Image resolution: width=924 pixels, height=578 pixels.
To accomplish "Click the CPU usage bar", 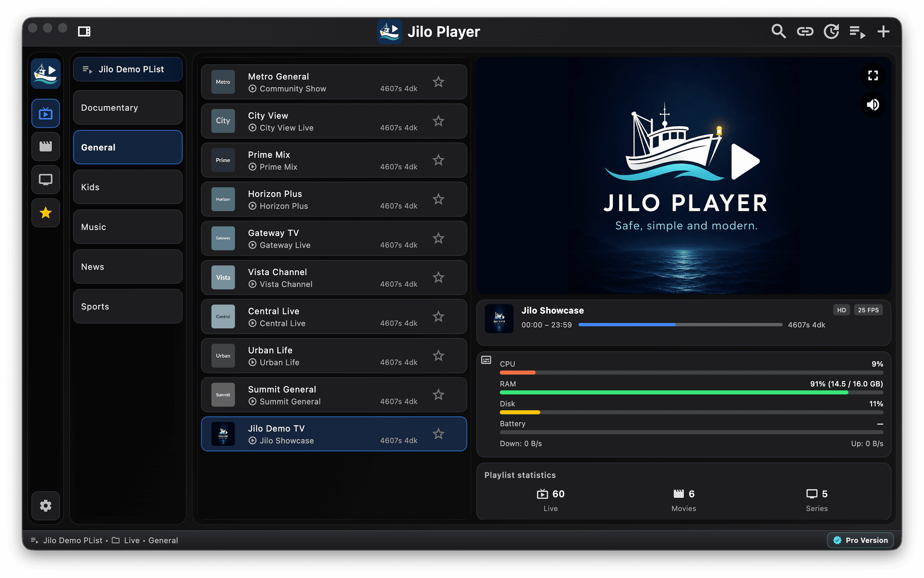I will coord(691,372).
